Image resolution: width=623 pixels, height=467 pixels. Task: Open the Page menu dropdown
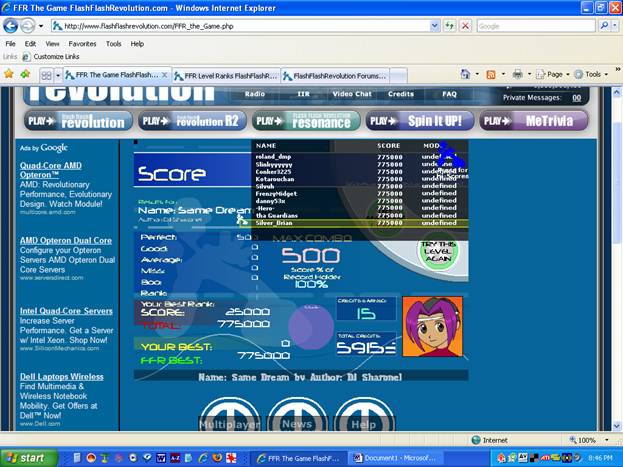coord(553,74)
